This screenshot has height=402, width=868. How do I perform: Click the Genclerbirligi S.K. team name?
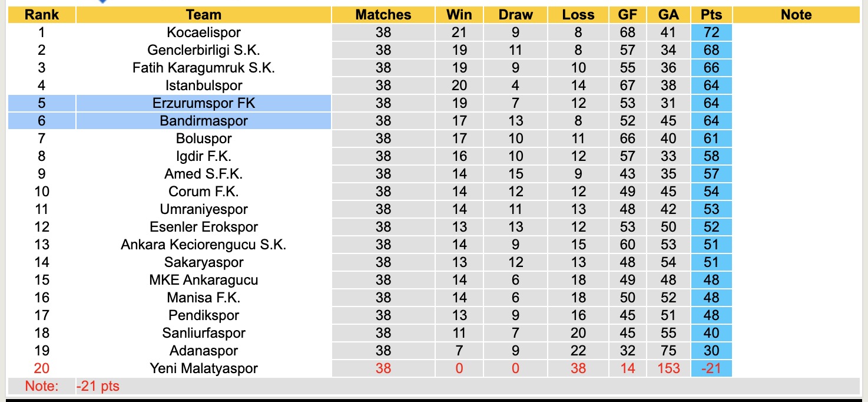(204, 50)
